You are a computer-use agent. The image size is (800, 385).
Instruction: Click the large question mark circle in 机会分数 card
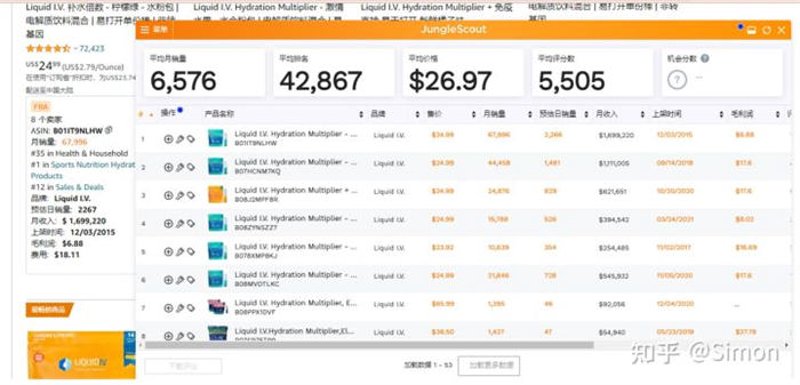coord(677,80)
